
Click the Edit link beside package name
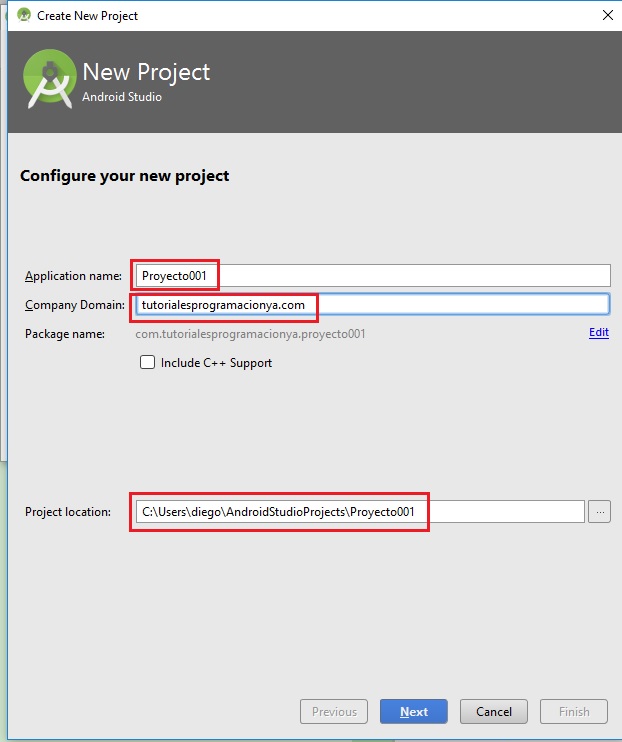[x=599, y=332]
